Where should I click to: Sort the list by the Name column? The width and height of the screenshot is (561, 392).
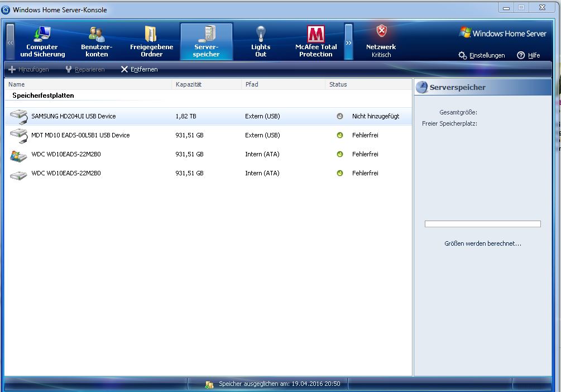(x=88, y=84)
